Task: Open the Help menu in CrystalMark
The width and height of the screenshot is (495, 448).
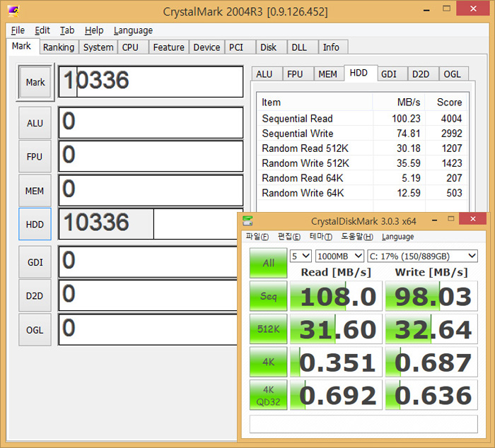Action: point(94,30)
